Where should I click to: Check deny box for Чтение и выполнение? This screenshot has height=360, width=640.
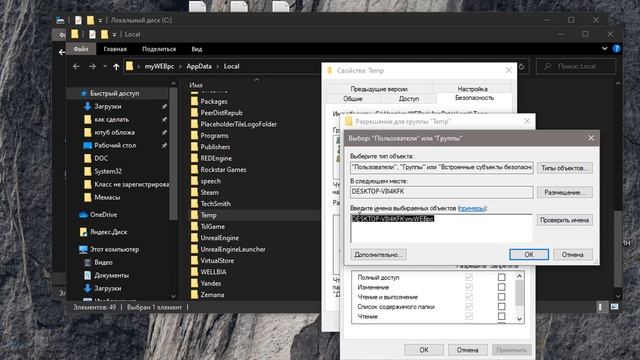click(501, 297)
